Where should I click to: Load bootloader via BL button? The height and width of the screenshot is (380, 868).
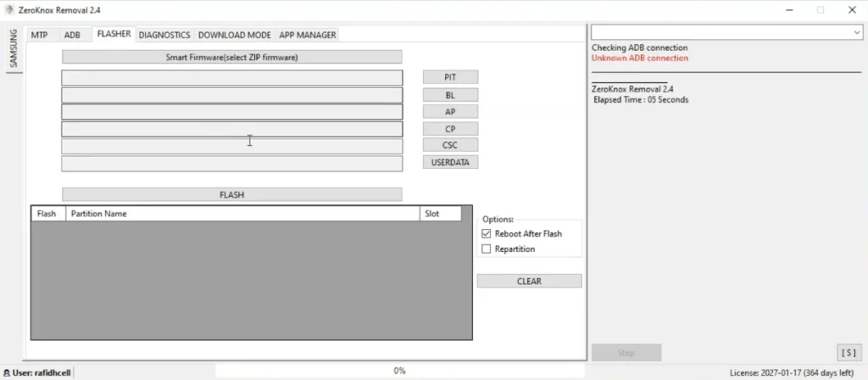[450, 95]
